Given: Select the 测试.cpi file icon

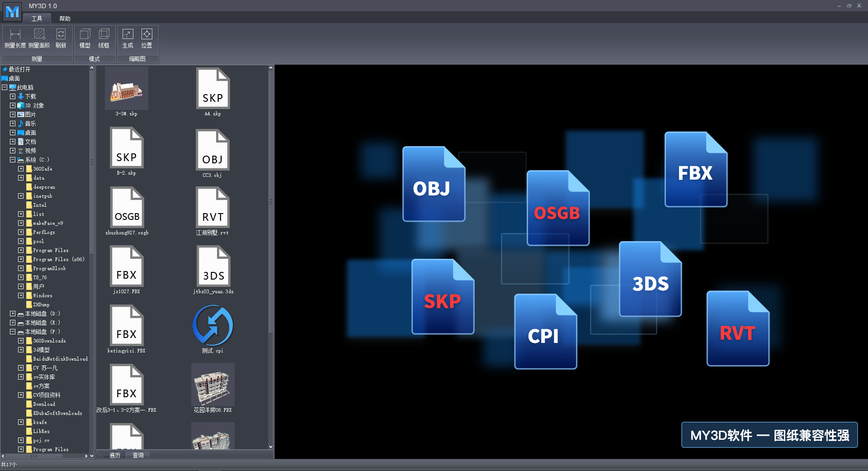Looking at the screenshot, I should (213, 325).
